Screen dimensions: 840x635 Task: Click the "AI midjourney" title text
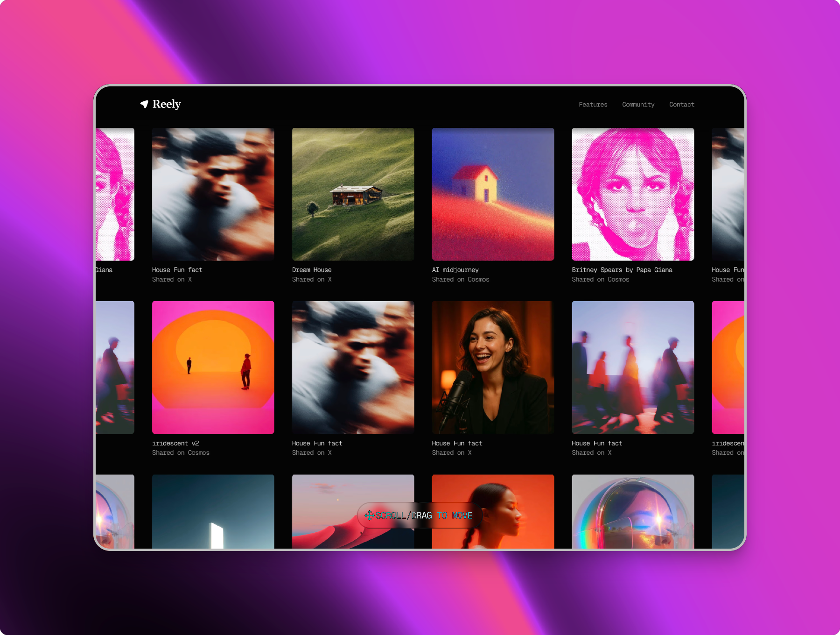point(455,270)
